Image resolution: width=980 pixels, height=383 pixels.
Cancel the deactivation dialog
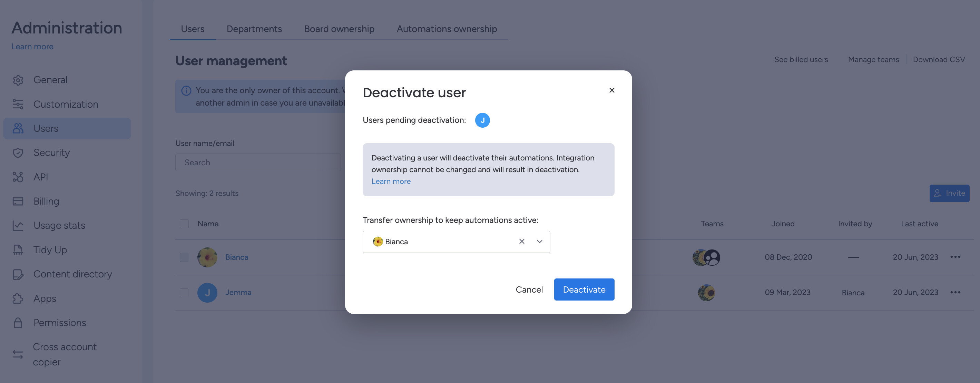[529, 289]
